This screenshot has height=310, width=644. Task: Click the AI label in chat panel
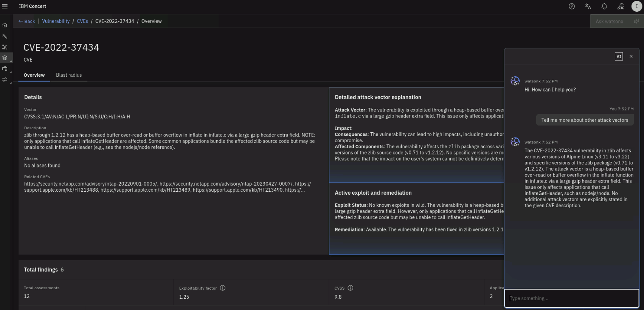[x=619, y=57]
